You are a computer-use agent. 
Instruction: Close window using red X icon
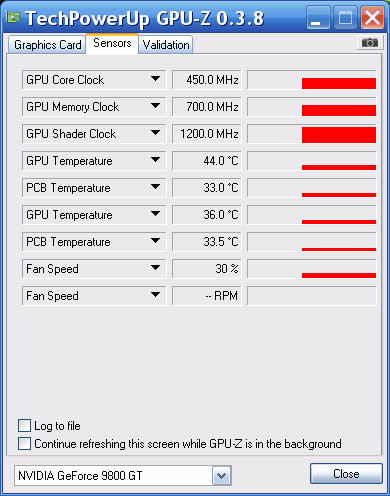click(372, 17)
